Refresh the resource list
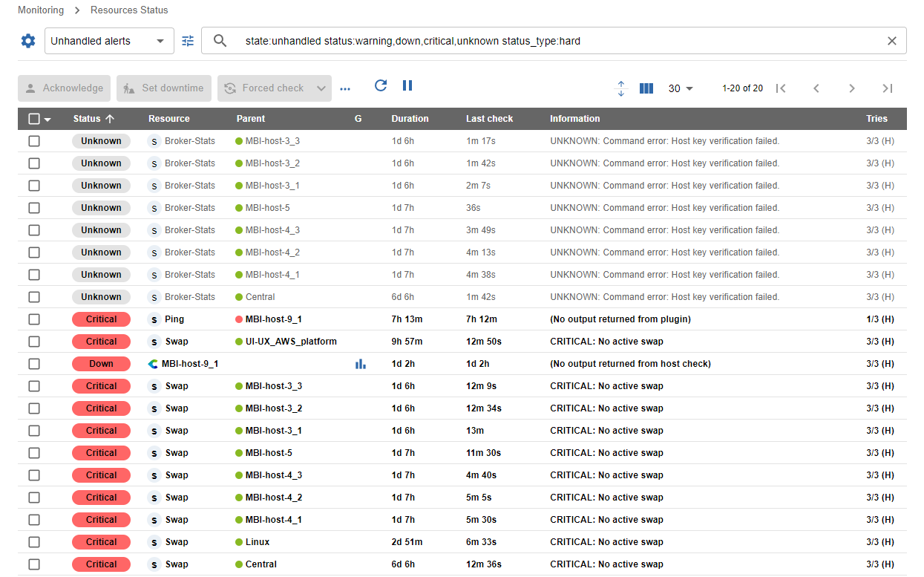This screenshot has width=924, height=577. click(x=381, y=85)
